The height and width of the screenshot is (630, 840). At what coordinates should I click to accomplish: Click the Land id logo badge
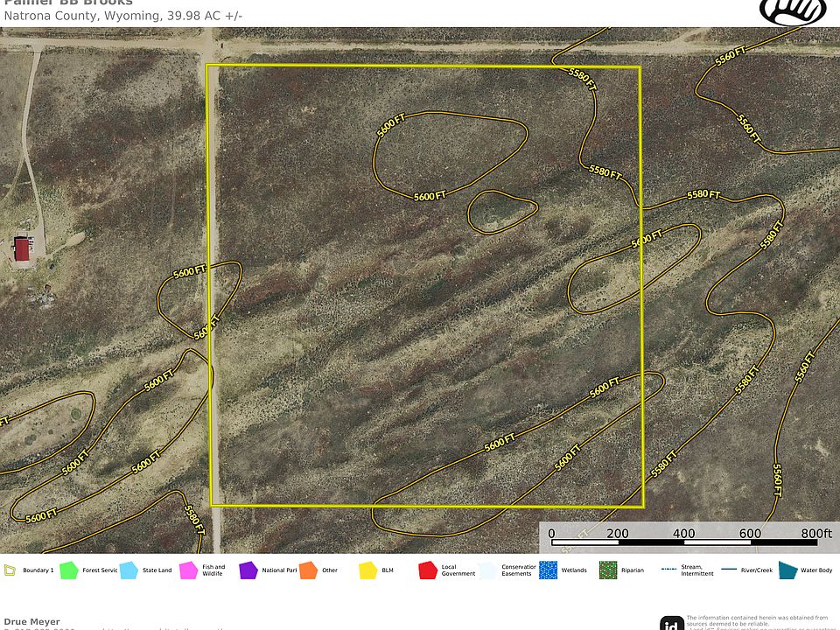pyautogui.click(x=672, y=623)
